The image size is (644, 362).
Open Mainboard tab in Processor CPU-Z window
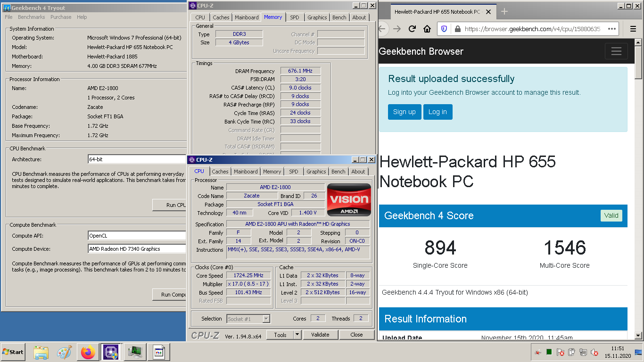pos(246,172)
